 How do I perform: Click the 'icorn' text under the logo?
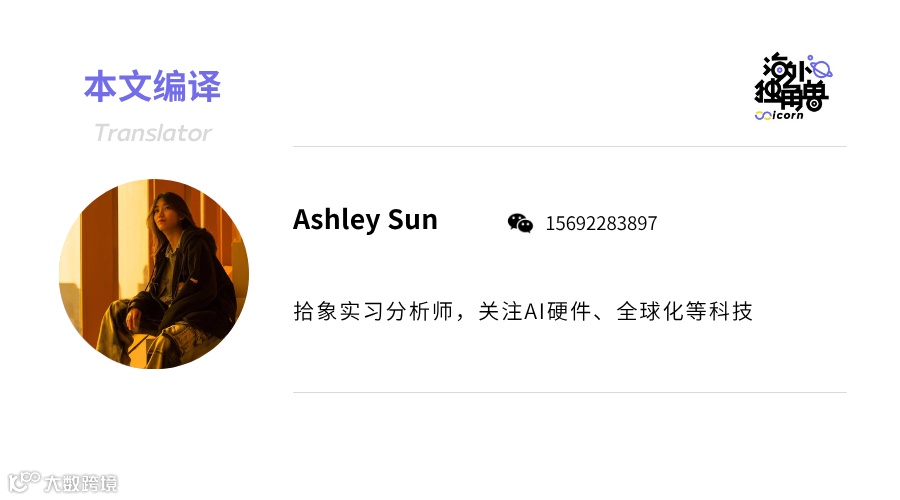(x=788, y=115)
